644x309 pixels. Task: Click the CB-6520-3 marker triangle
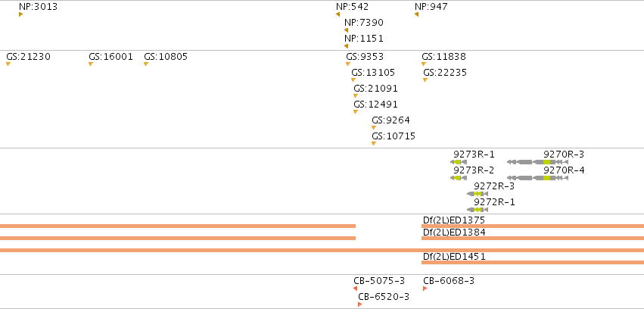[359, 304]
